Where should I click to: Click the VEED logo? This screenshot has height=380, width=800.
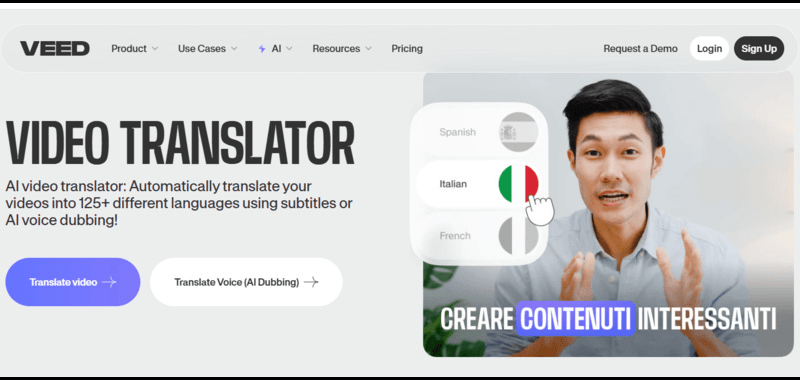pyautogui.click(x=55, y=48)
